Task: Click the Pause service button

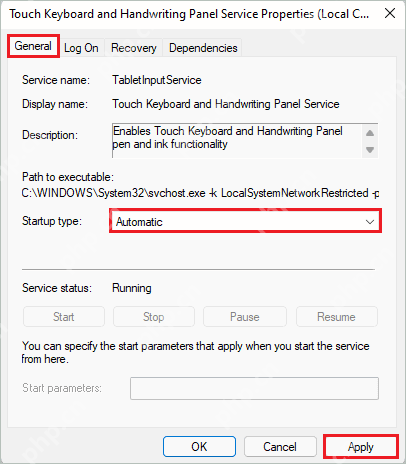Action: pyautogui.click(x=245, y=317)
